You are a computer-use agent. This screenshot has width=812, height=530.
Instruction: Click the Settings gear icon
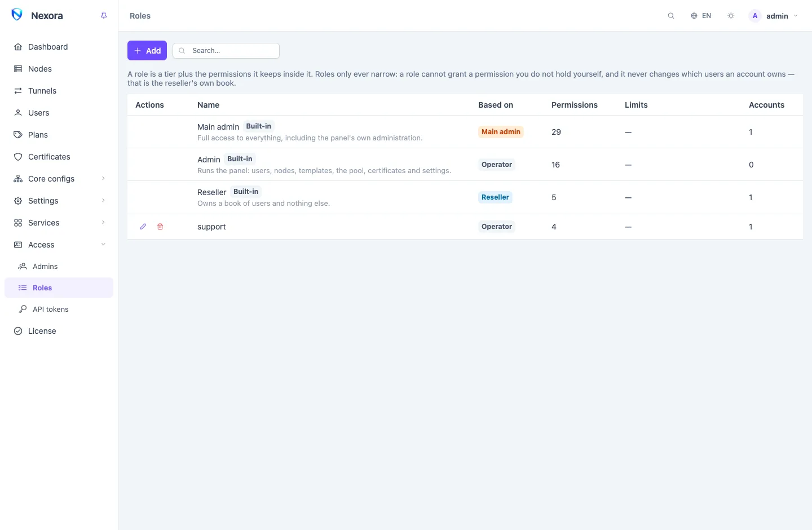pos(18,201)
